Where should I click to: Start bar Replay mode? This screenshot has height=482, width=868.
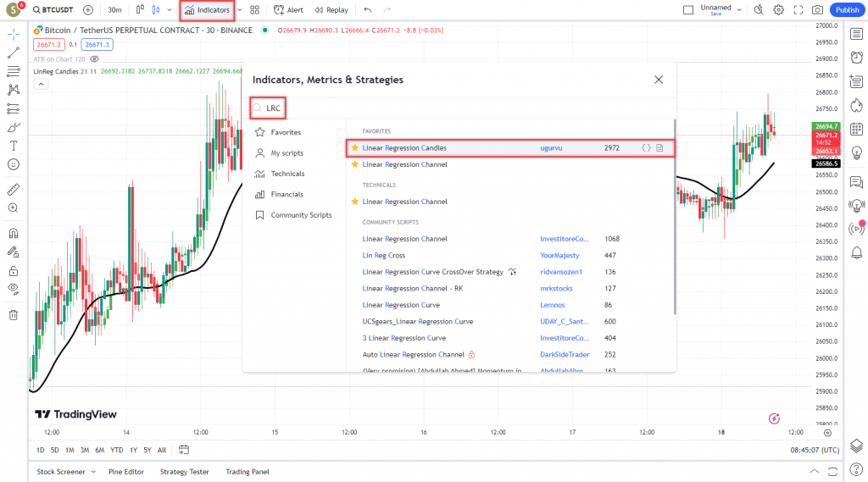(331, 10)
